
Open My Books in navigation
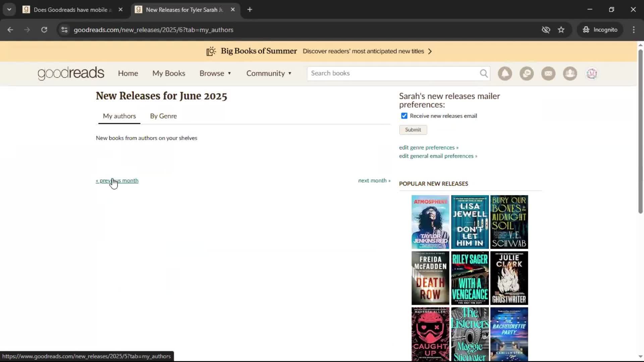coord(169,73)
